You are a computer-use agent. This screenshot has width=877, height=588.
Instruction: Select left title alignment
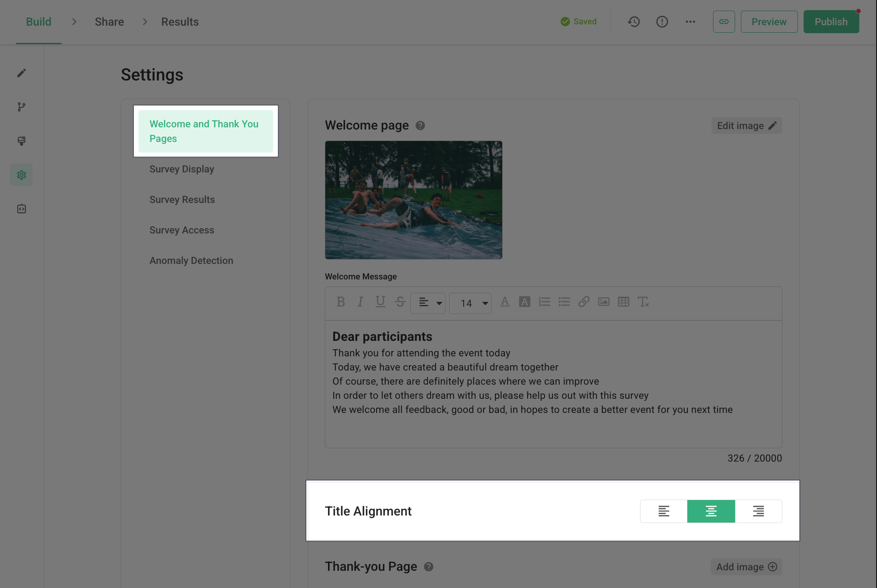pyautogui.click(x=663, y=511)
